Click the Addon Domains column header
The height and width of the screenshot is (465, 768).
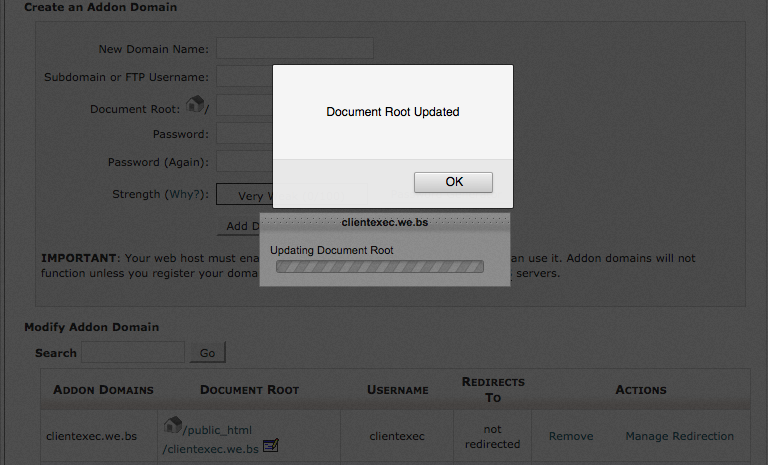(103, 390)
